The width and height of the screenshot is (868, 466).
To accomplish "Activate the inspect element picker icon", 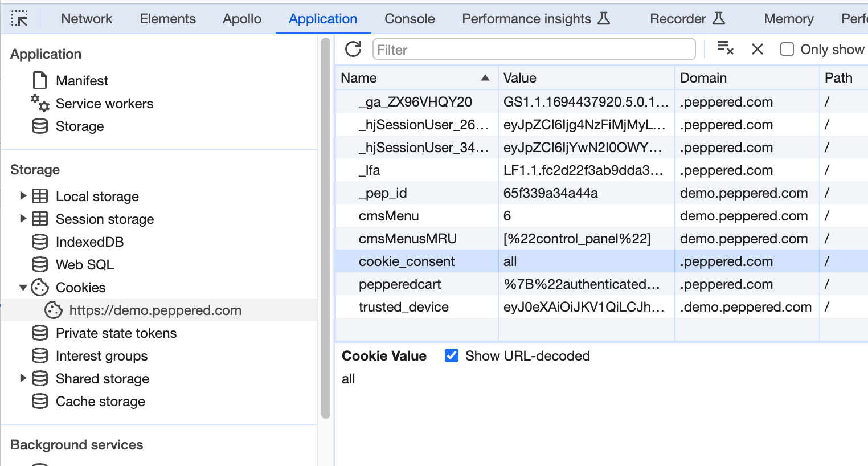I will [x=19, y=19].
